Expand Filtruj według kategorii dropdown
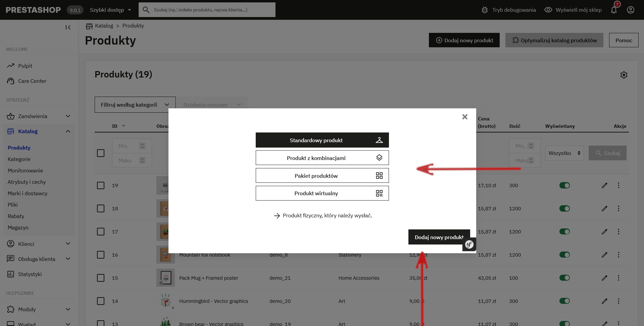The width and height of the screenshot is (644, 326). coord(135,105)
